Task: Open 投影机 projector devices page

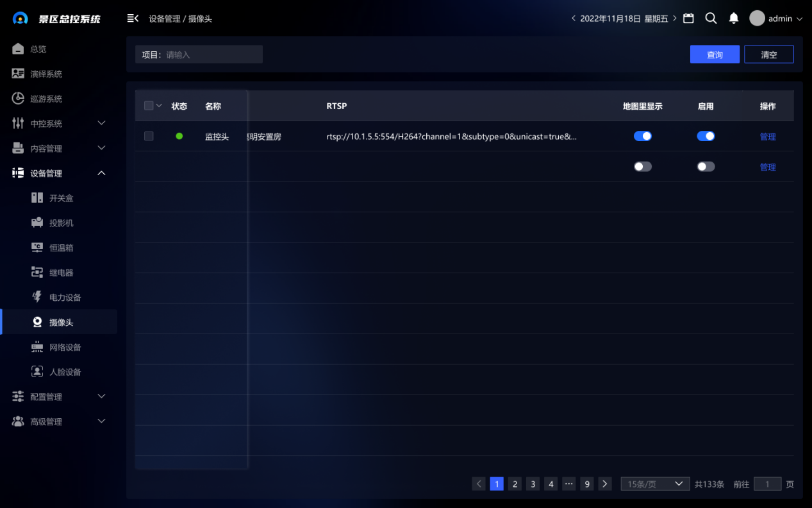Action: coord(61,223)
